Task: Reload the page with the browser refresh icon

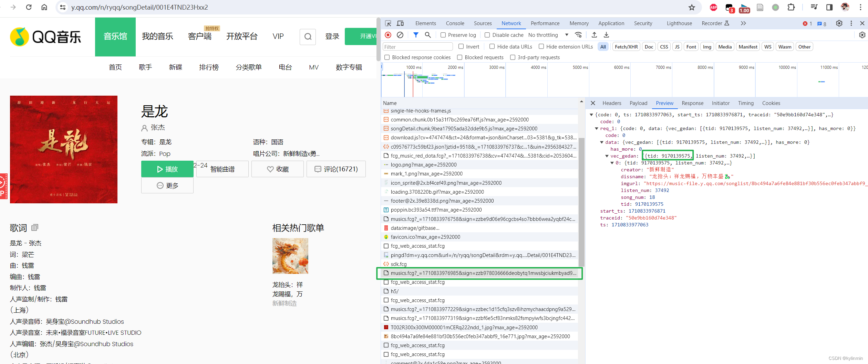Action: [x=29, y=7]
